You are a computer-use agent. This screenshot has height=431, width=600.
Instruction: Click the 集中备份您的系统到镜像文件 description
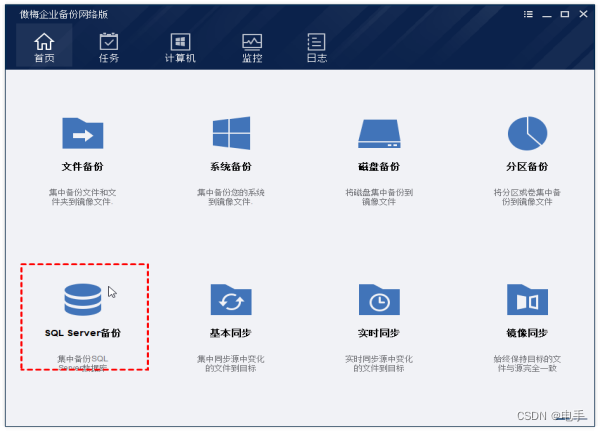click(231, 197)
